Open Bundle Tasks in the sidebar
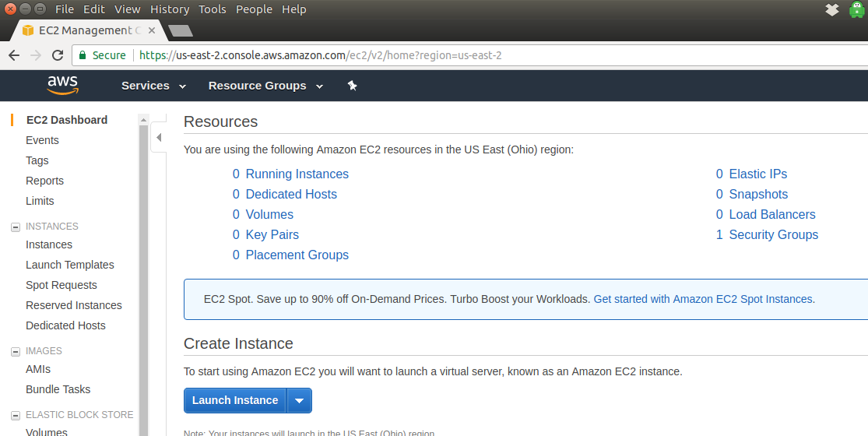Viewport: 868px width, 436px height. [x=58, y=389]
